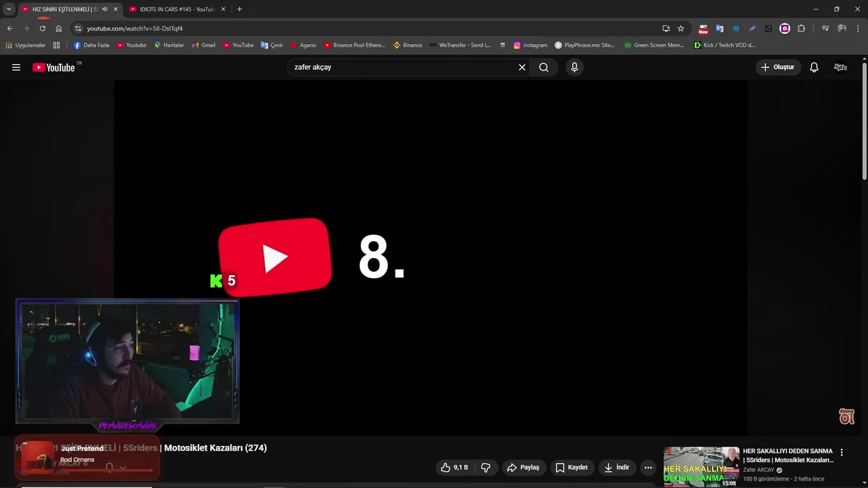
Task: Clear the search text with the X
Action: point(522,67)
